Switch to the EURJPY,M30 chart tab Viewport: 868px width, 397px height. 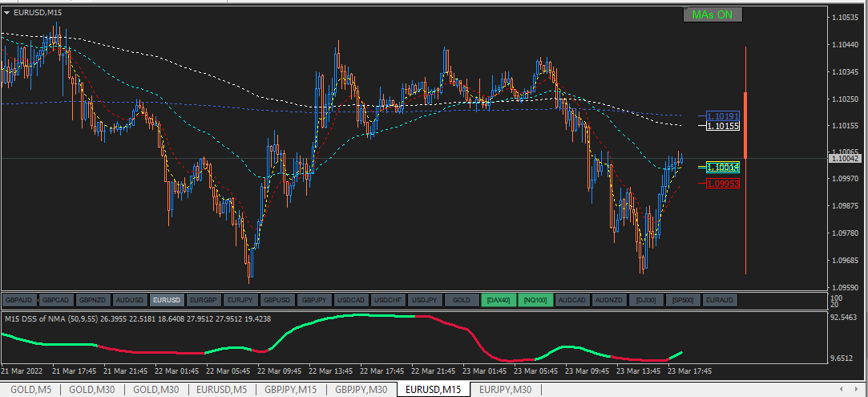pos(506,390)
